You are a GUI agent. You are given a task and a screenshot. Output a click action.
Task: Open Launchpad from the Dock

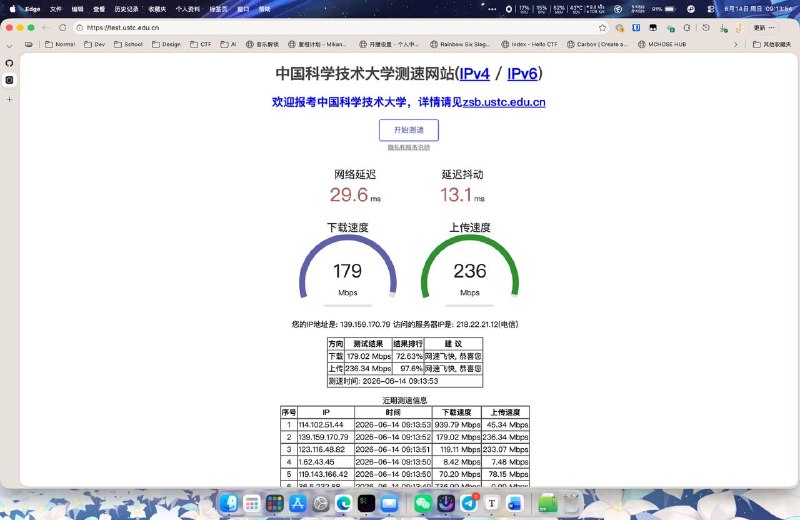pyautogui.click(x=252, y=504)
